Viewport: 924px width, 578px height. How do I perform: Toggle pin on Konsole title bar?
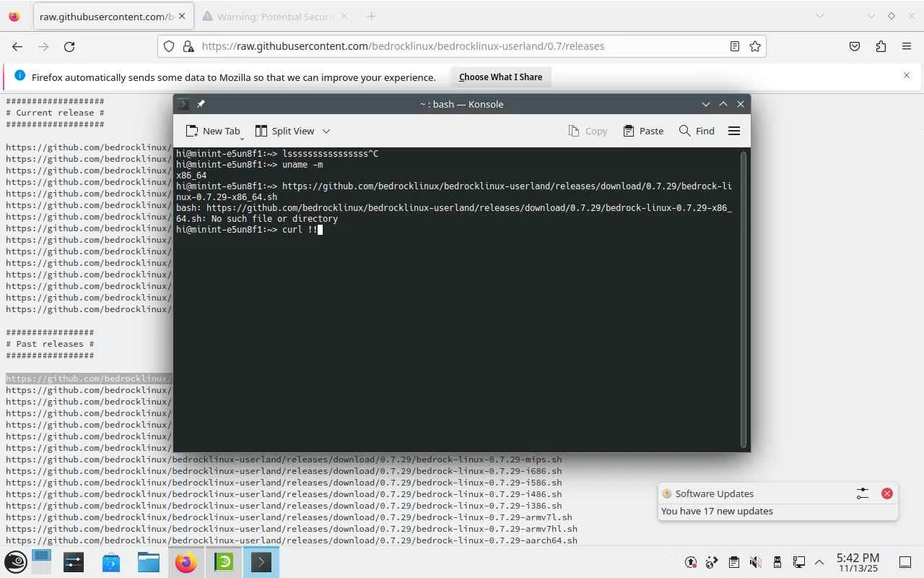[201, 104]
